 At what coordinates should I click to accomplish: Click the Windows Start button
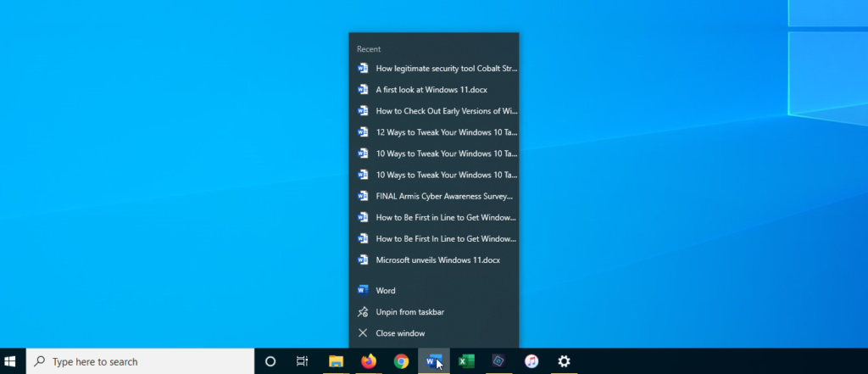pyautogui.click(x=13, y=361)
